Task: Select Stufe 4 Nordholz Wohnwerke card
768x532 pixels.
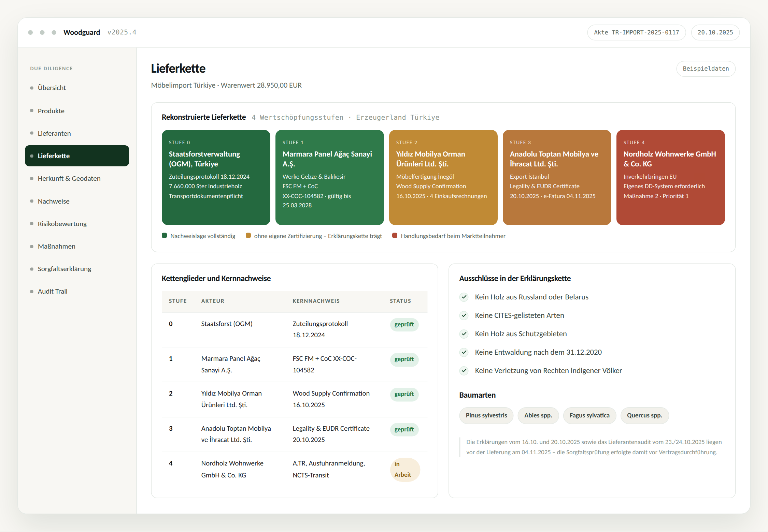Action: [x=670, y=177]
